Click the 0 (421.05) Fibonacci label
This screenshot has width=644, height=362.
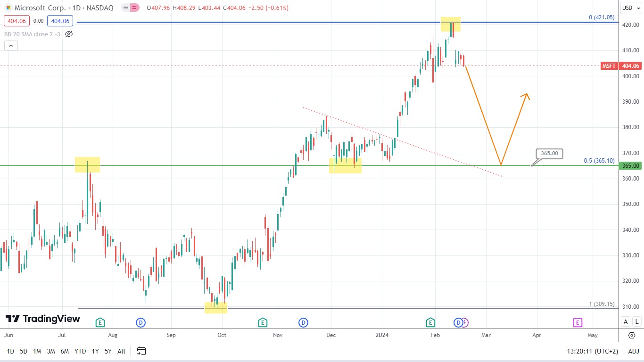tap(602, 17)
